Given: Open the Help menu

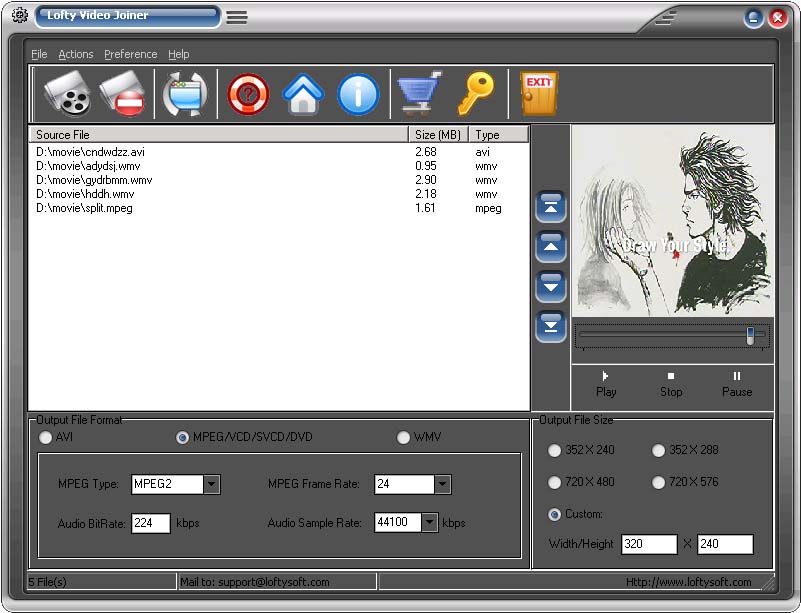Looking at the screenshot, I should [x=178, y=54].
